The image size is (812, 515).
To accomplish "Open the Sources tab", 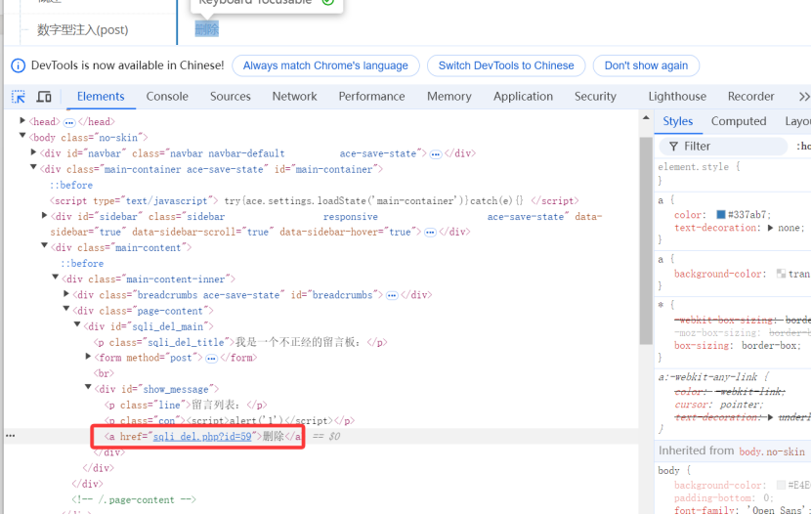I will (x=231, y=97).
